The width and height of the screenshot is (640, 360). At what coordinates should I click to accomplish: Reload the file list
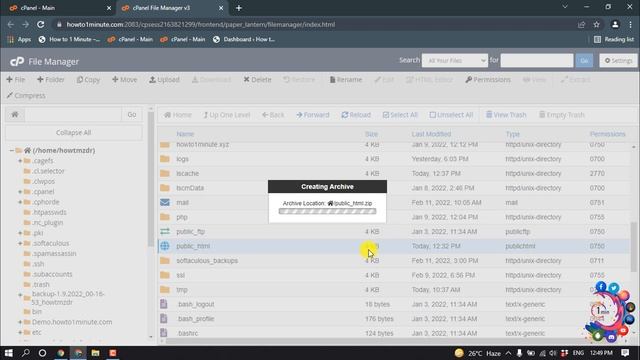356,115
